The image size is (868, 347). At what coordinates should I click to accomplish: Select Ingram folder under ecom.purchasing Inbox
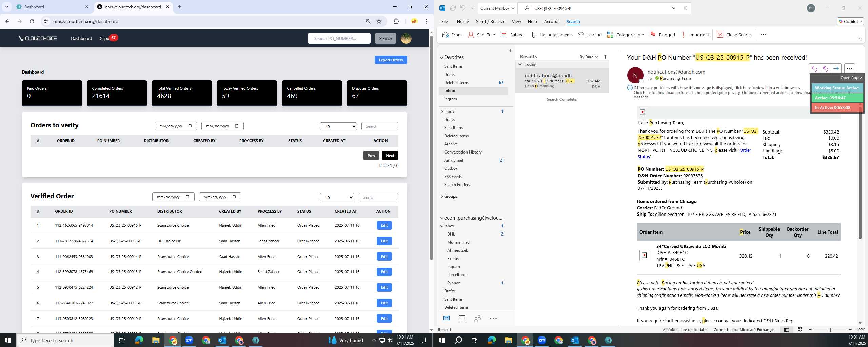pyautogui.click(x=453, y=267)
